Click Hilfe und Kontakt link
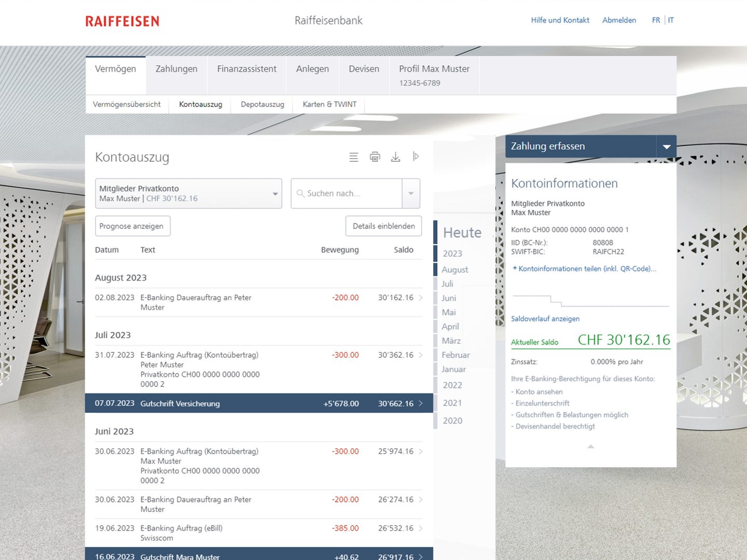This screenshot has height=560, width=747. pos(560,20)
